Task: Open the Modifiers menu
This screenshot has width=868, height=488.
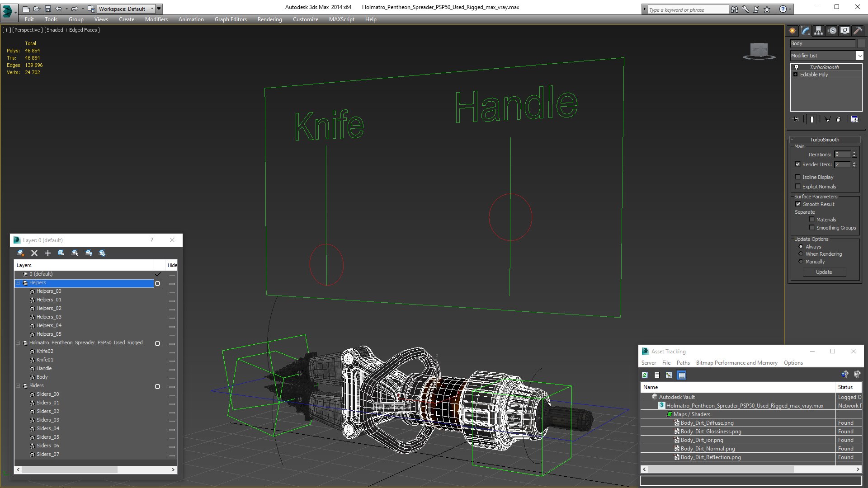Action: 156,19
